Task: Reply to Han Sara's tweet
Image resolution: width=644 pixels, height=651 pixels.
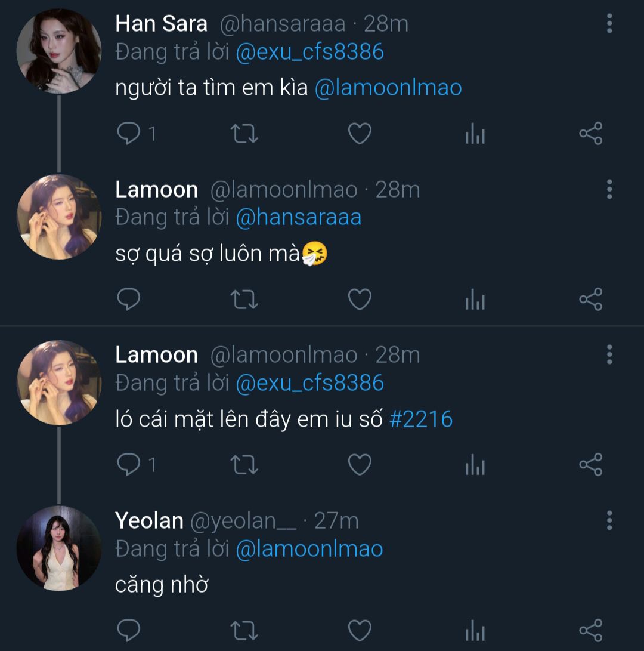Action: 128,134
